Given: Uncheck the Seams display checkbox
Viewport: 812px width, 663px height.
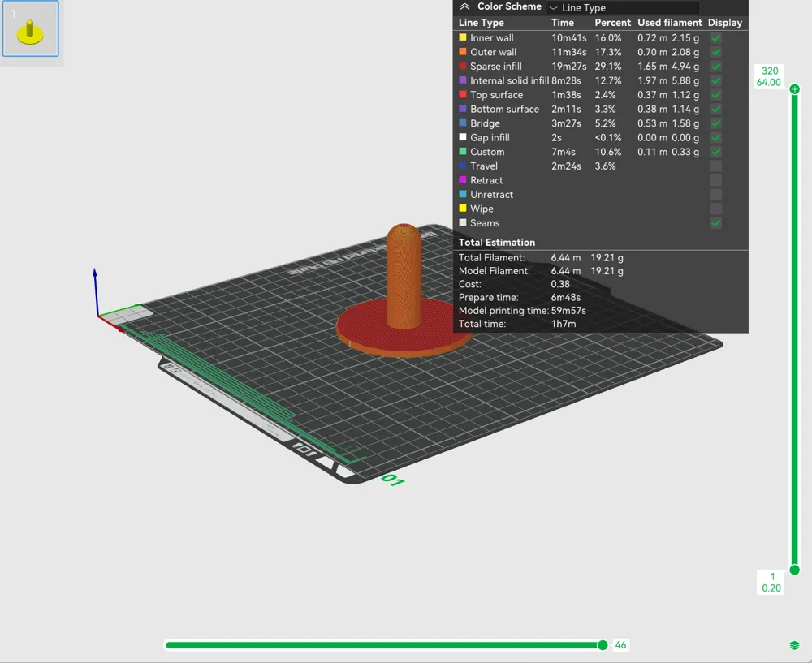Looking at the screenshot, I should [715, 223].
